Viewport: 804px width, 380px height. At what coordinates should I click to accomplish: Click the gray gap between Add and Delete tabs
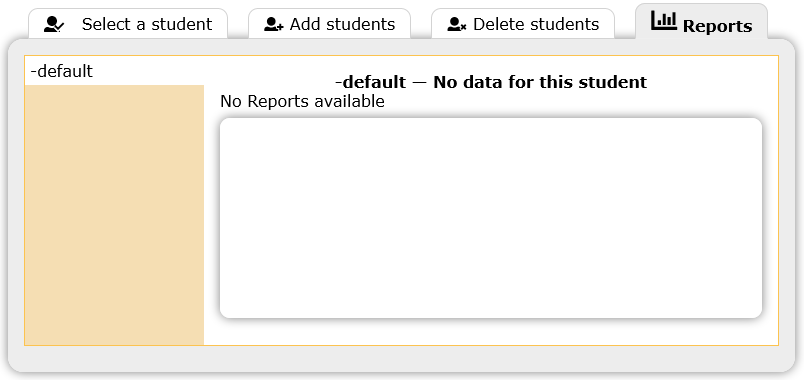421,24
